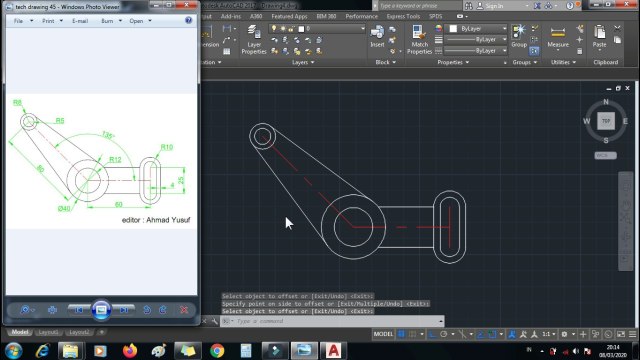Viewport: 640px width, 360px height.
Task: Activate the Match Properties tool
Action: 419,40
